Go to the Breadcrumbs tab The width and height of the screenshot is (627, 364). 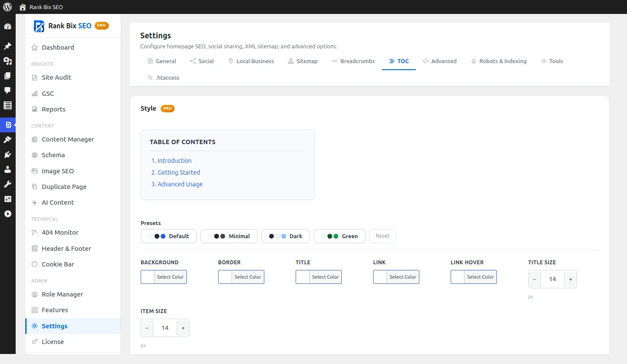tap(353, 61)
